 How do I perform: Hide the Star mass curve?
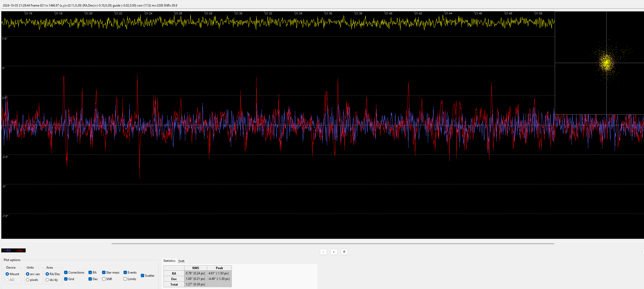click(104, 273)
